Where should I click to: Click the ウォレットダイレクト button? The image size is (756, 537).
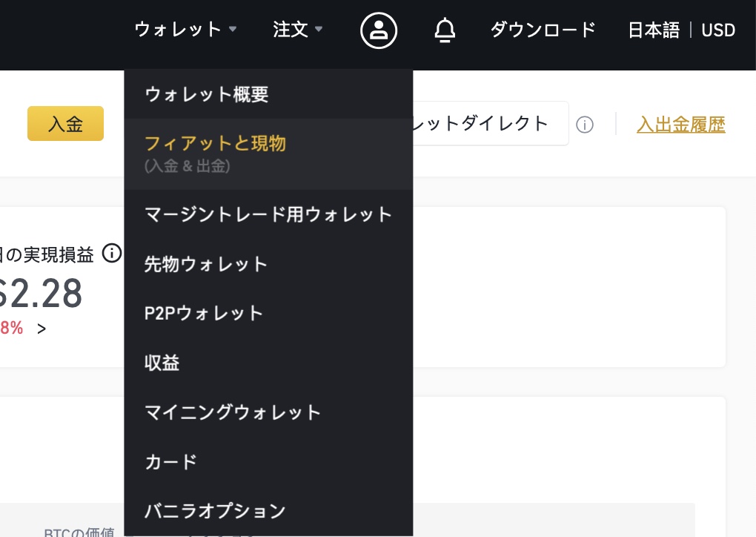491,123
